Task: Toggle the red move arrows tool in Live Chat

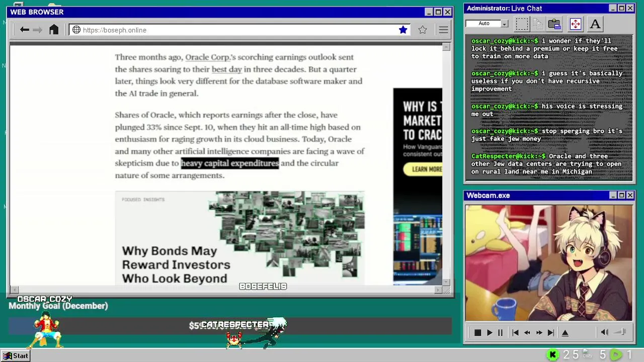Action: [x=575, y=24]
